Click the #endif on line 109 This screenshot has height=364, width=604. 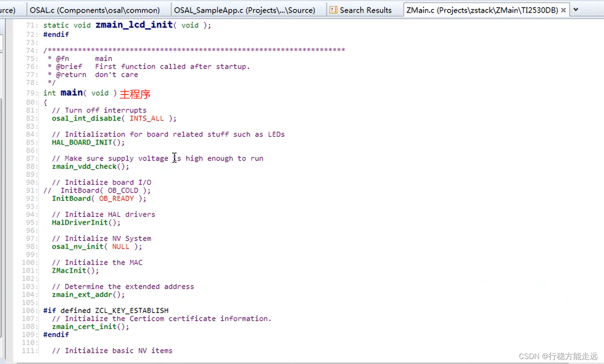point(56,335)
